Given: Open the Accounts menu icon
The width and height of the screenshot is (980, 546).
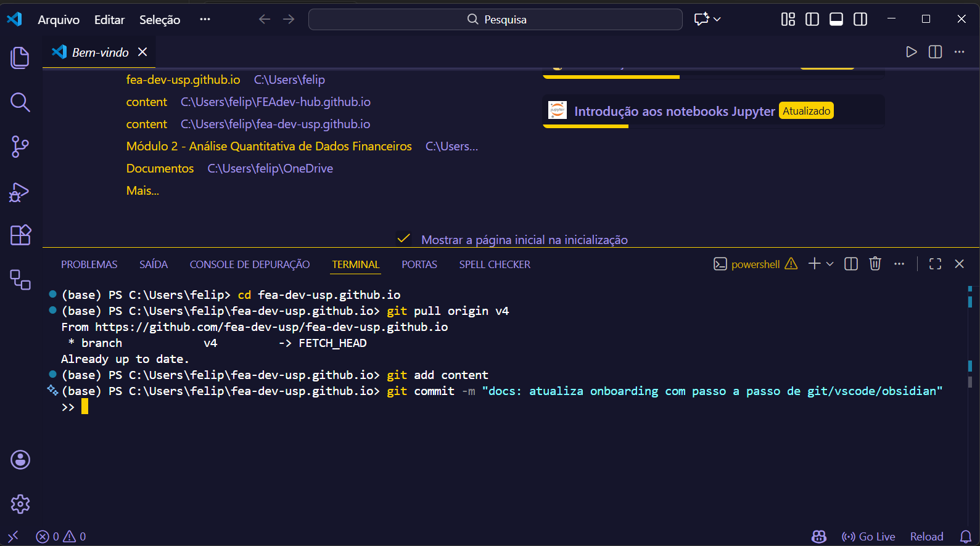Looking at the screenshot, I should (x=20, y=460).
